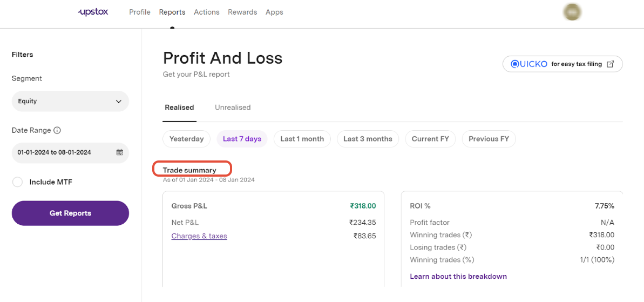The width and height of the screenshot is (644, 302).
Task: Click the charges amount ₹83.65
Action: point(365,236)
